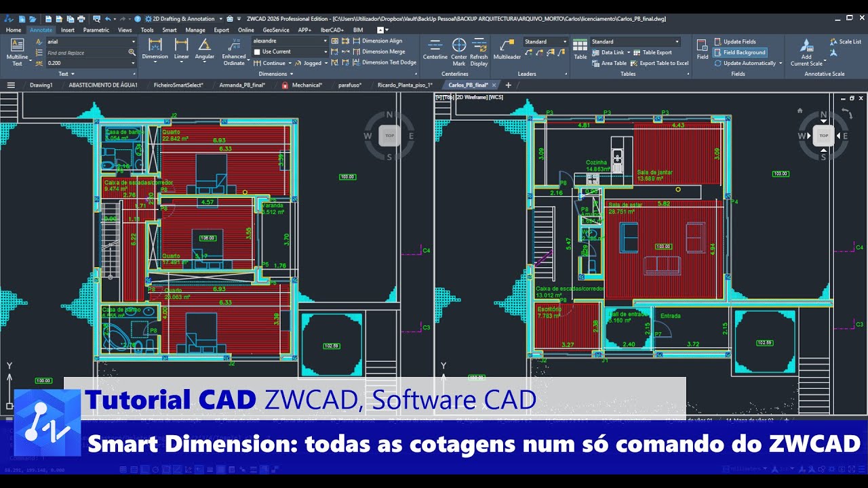The width and height of the screenshot is (868, 488).
Task: Switch to the Home ribbon tab
Action: (x=14, y=30)
